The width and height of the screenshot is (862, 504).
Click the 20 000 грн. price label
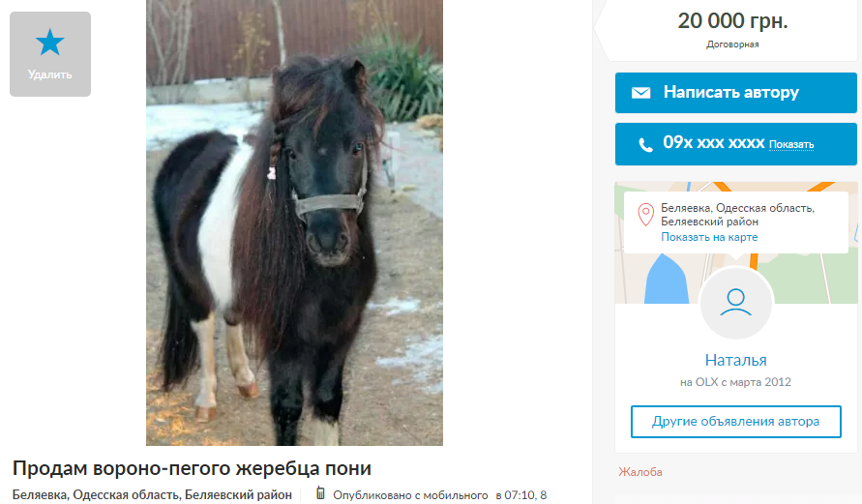tap(732, 21)
